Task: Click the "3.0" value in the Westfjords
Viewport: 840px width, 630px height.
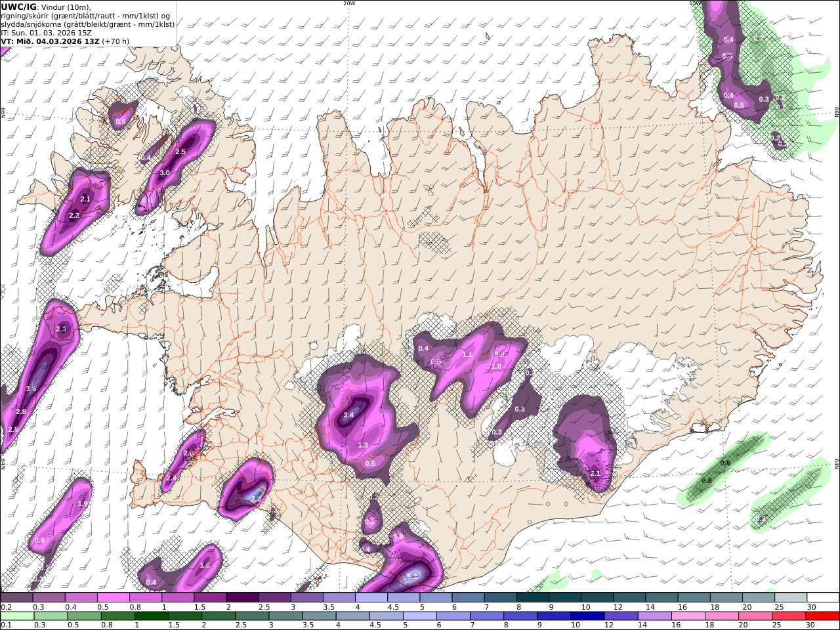Action: tap(165, 173)
